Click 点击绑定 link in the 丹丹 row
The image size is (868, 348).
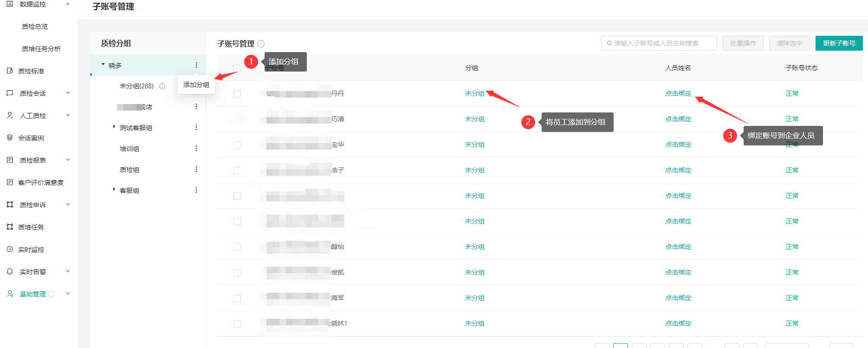pos(679,93)
